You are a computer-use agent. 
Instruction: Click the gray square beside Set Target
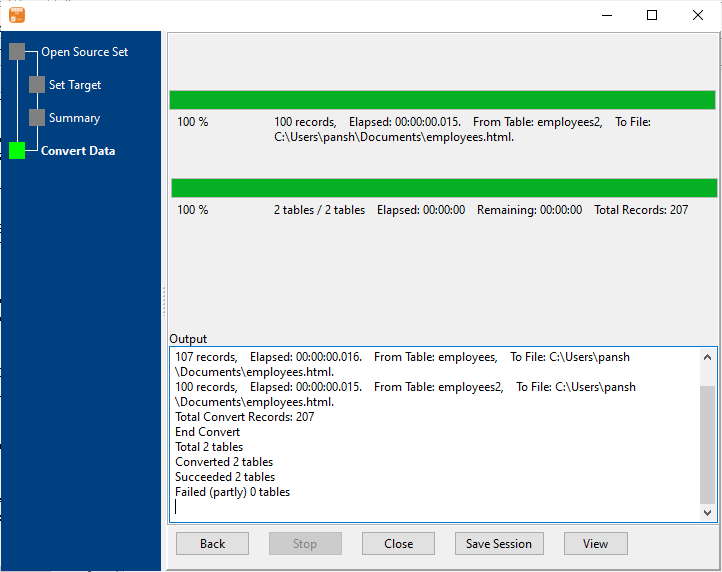[x=37, y=85]
